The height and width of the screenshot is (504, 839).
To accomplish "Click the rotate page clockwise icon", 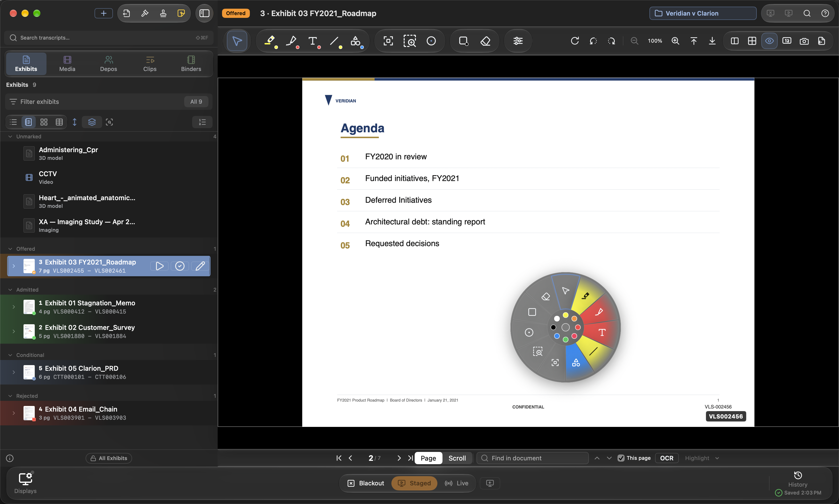I will pos(575,41).
